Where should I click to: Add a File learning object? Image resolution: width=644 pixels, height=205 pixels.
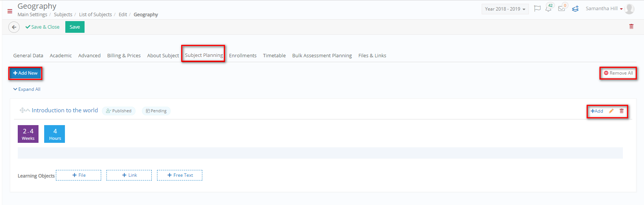point(79,175)
